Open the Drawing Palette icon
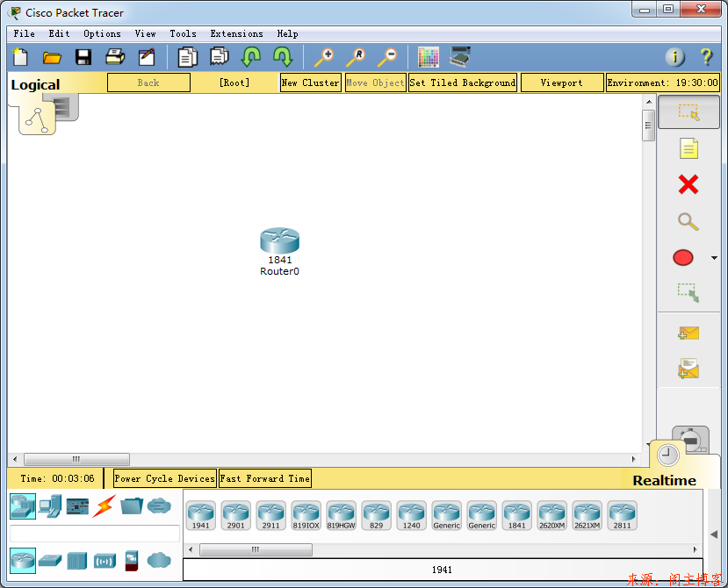 click(428, 57)
